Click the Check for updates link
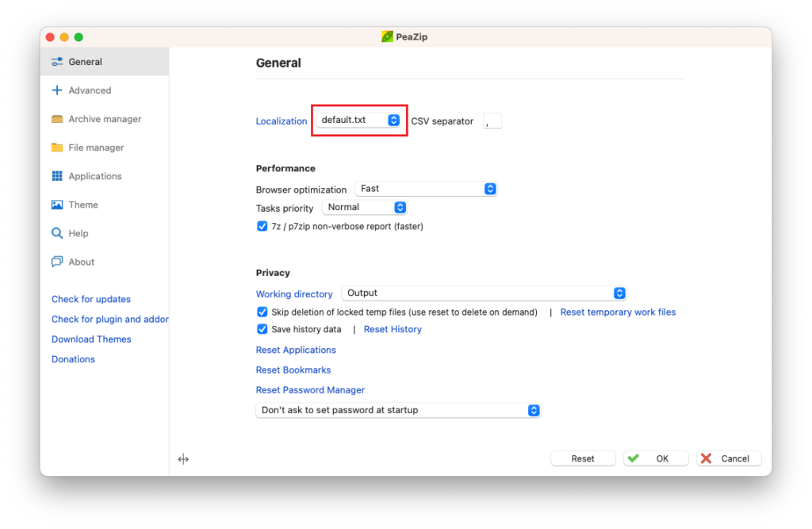812x529 pixels. [91, 299]
